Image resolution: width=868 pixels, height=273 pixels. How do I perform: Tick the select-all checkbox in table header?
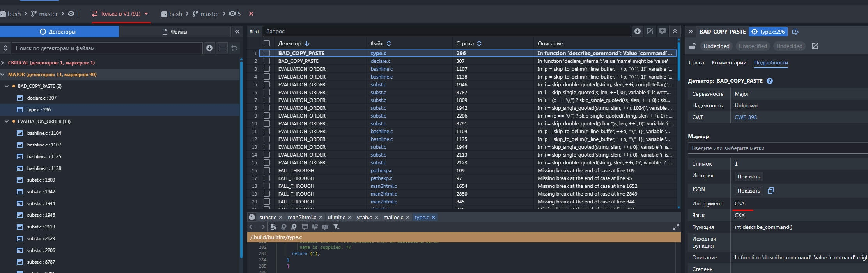[x=267, y=43]
